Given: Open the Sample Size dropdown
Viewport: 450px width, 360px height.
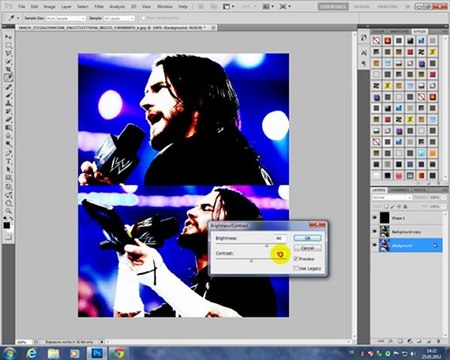Looking at the screenshot, I should [x=66, y=18].
